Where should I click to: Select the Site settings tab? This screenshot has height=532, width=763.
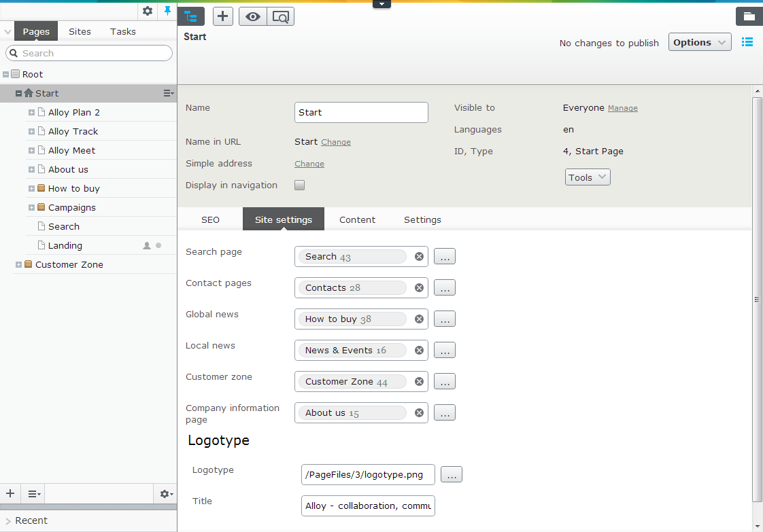(x=284, y=219)
